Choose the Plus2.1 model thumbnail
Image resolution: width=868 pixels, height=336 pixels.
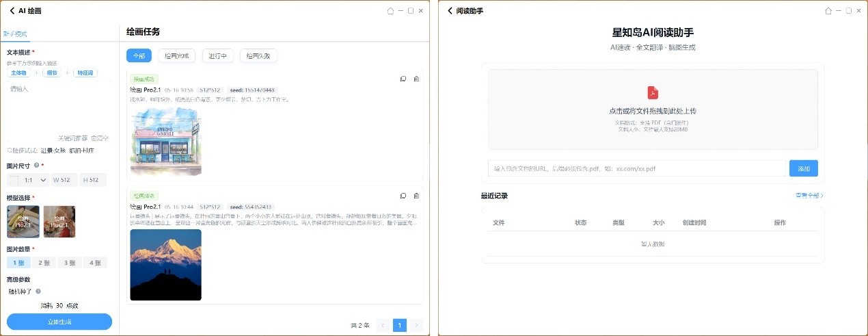point(59,222)
